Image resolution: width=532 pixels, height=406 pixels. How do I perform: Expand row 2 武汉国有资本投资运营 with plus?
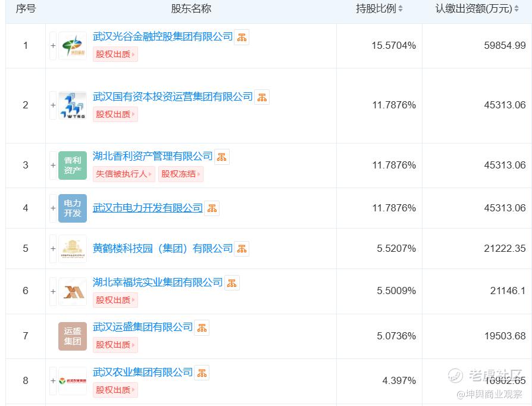53,105
